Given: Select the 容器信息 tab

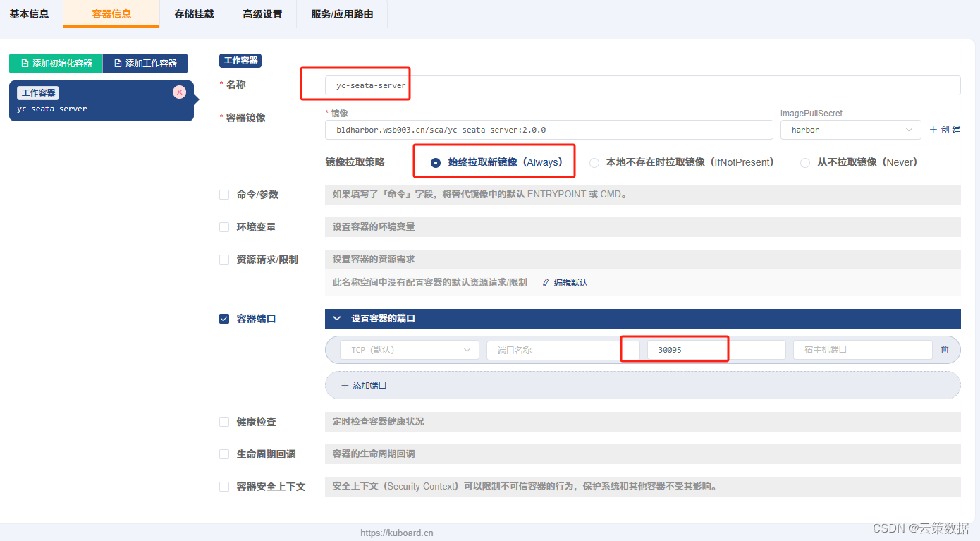Looking at the screenshot, I should pyautogui.click(x=111, y=14).
